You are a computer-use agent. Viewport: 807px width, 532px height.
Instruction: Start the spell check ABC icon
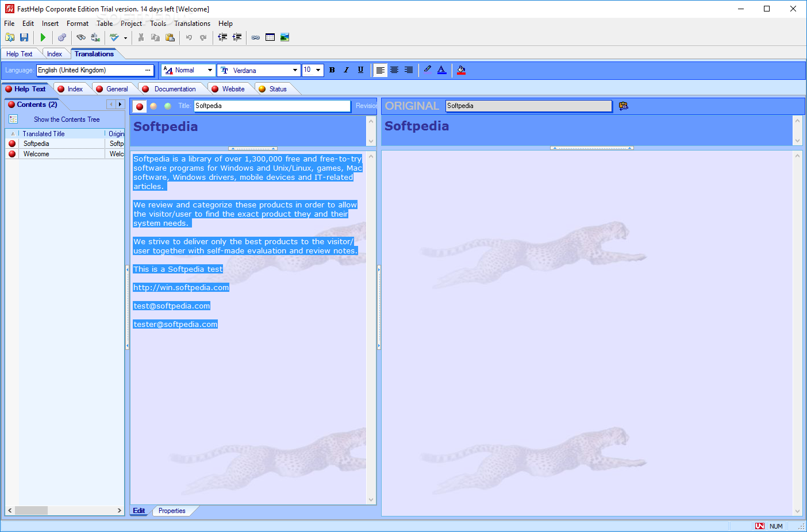point(114,37)
